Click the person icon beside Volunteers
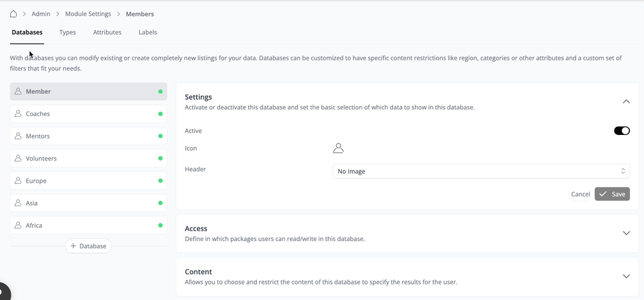644x300 pixels. (18, 158)
